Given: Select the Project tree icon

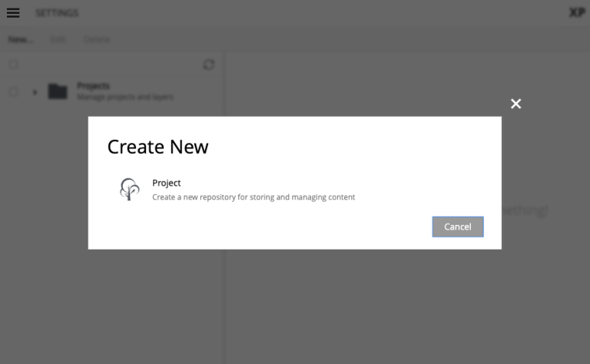Looking at the screenshot, I should click(x=129, y=189).
